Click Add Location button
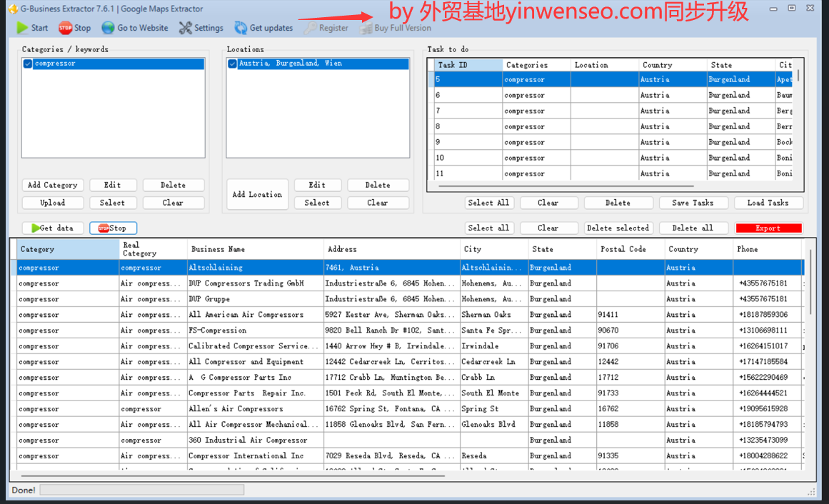 point(258,194)
